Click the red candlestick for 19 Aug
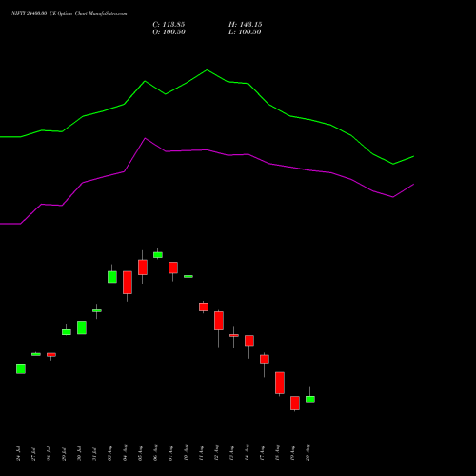Viewport: 476px width, 476px height. click(x=295, y=404)
